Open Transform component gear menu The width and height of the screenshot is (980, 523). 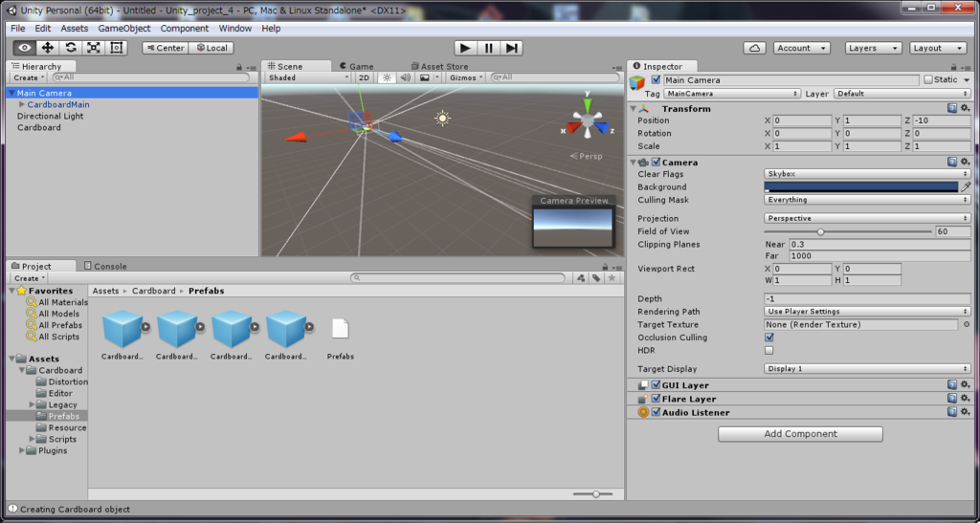(965, 108)
